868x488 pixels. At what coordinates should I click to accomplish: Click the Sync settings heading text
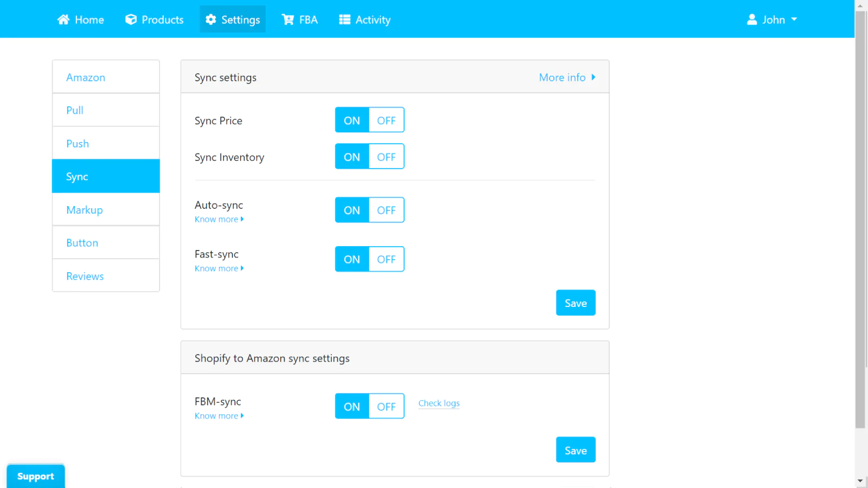pyautogui.click(x=226, y=78)
